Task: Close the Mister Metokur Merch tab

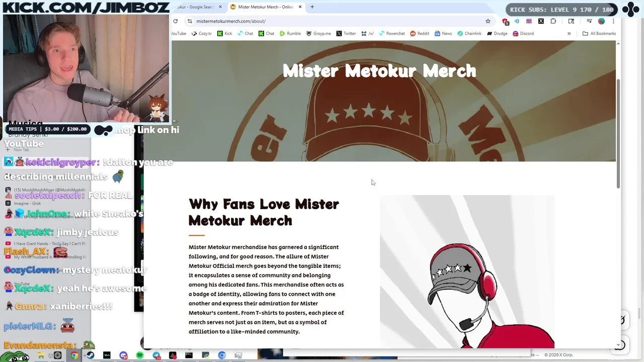Action: coord(300,7)
